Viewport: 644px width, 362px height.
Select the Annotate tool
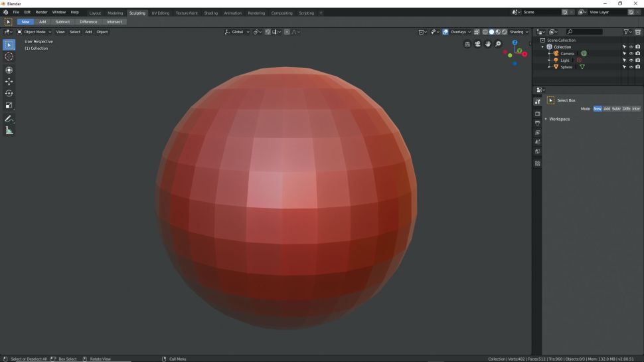(9, 118)
